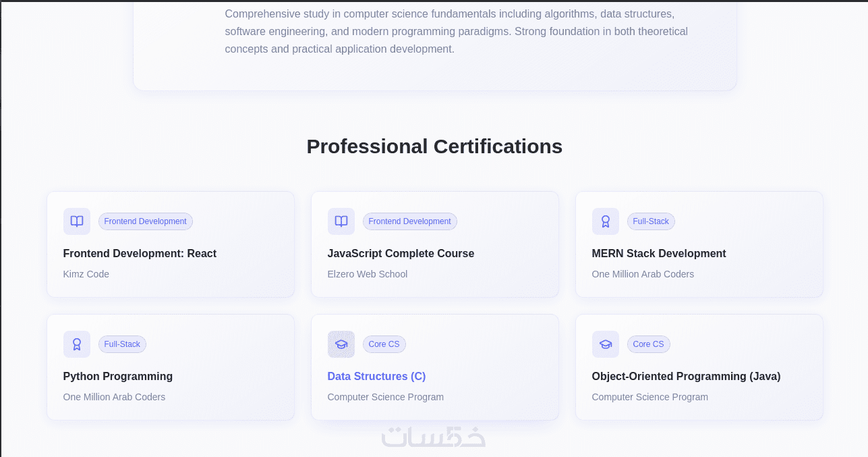Click the Arabic watermark logo at the bottom

pyautogui.click(x=434, y=437)
